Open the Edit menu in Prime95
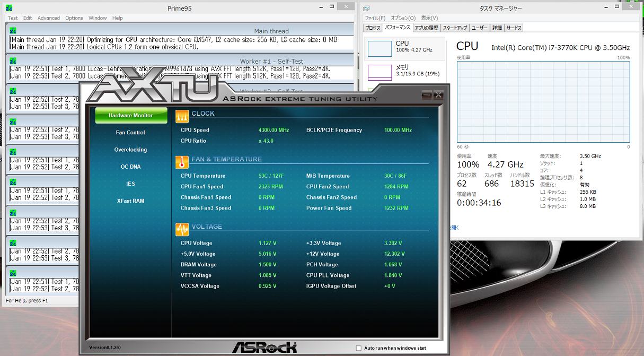Viewport: 644px width, 356px height. 28,18
